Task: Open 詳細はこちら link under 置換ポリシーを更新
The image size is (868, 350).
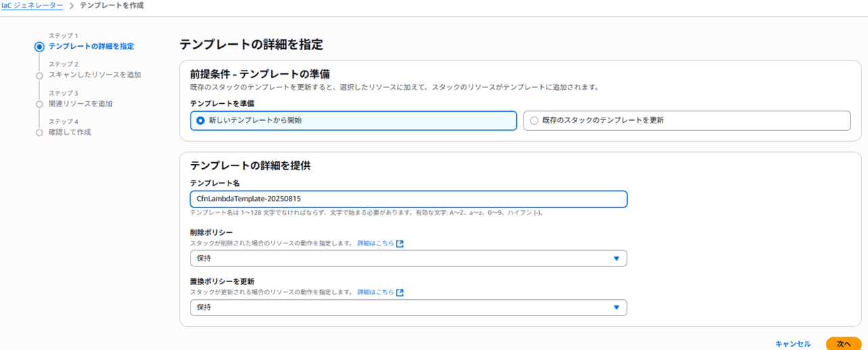Action: [x=376, y=292]
